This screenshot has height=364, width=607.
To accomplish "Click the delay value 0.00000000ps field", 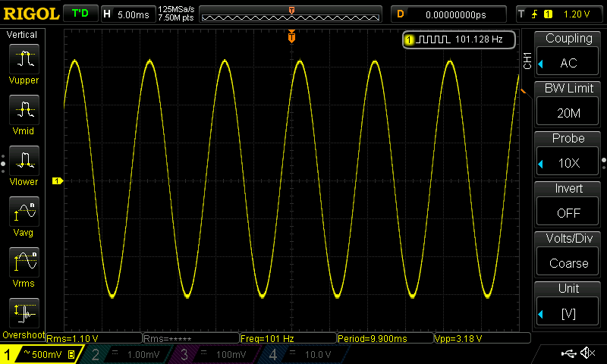I will (456, 14).
